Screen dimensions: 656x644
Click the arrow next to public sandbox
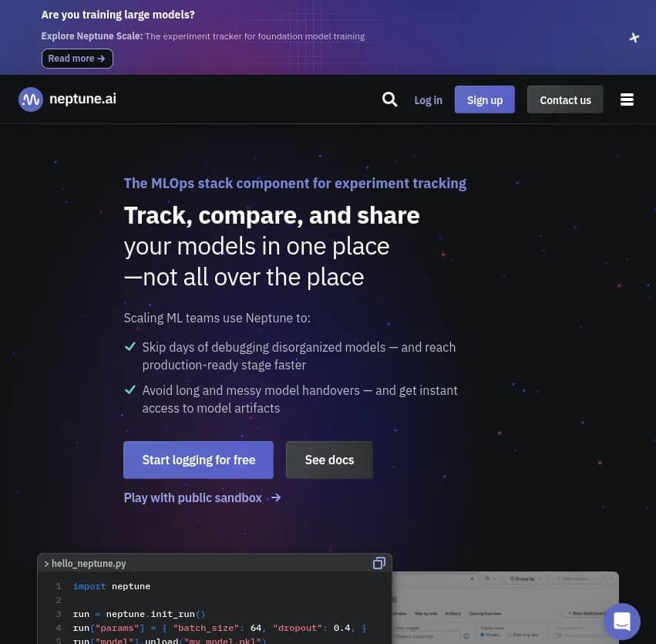click(x=276, y=497)
